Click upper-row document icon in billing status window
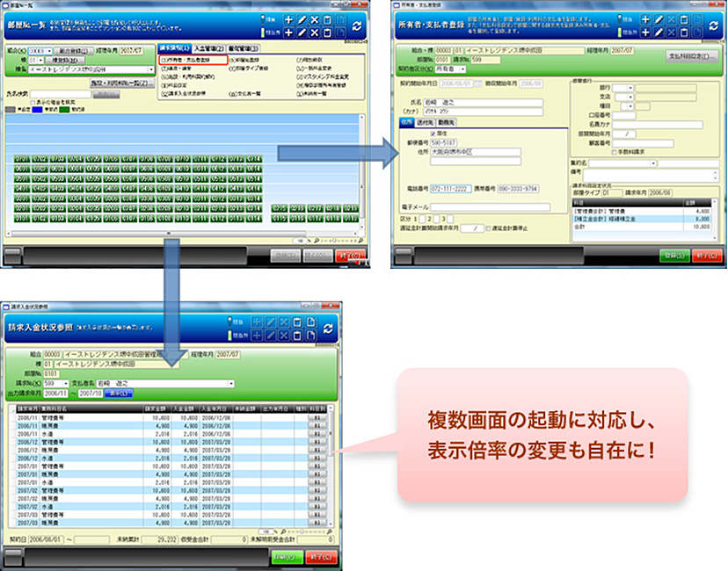 pos(310,322)
